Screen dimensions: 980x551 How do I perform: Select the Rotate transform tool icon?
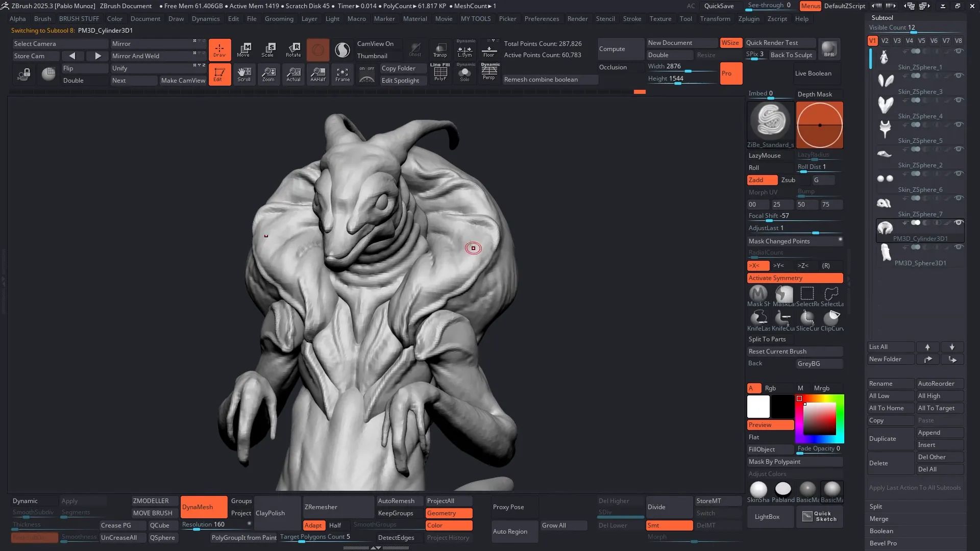pos(293,49)
